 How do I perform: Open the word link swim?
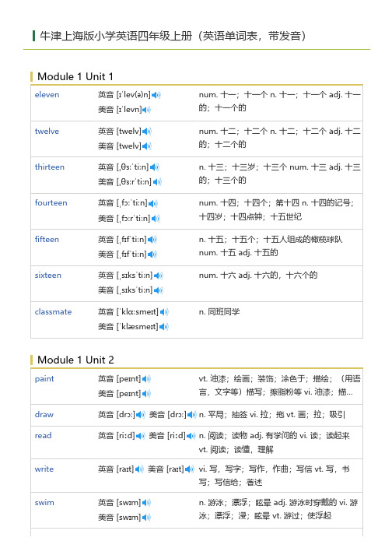(44, 502)
